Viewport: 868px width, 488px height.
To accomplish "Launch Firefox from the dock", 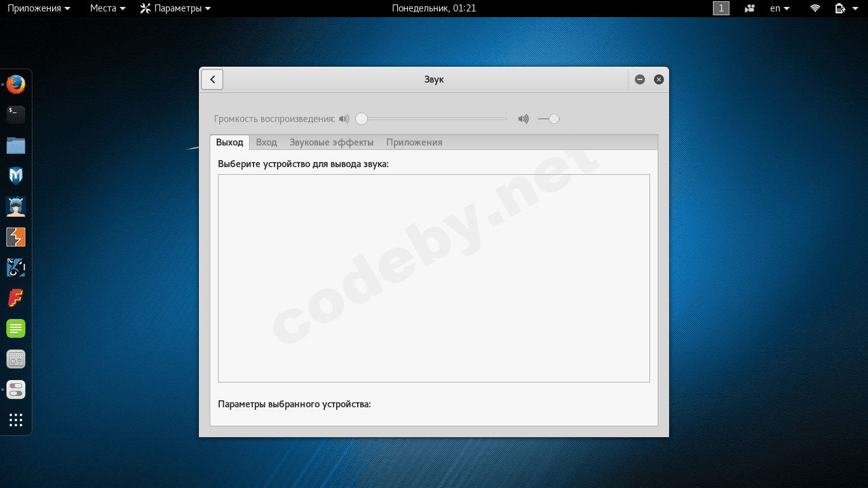I will (x=16, y=84).
